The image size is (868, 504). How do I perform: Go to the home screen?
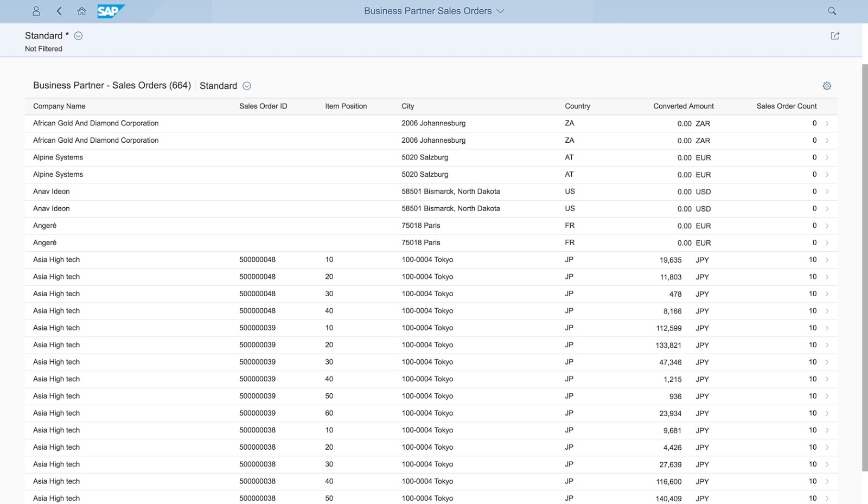81,11
